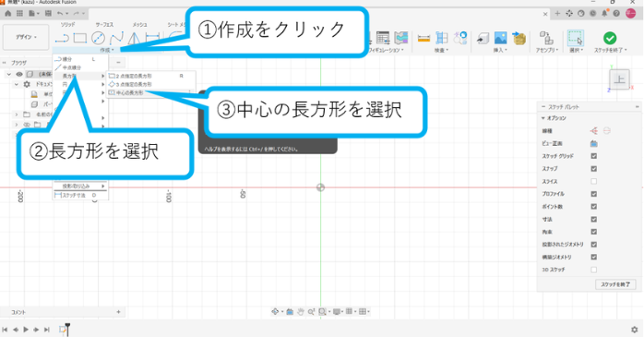Viewport: 644px width, 337px height.
Task: Choose 中心の長方形 in the submenu
Action: pyautogui.click(x=130, y=93)
